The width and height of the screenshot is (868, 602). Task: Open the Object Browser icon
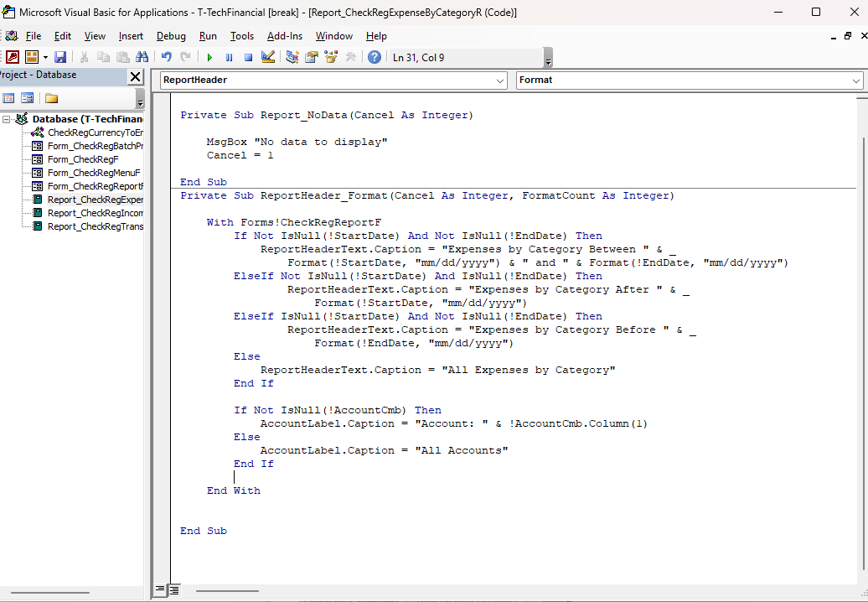(331, 57)
